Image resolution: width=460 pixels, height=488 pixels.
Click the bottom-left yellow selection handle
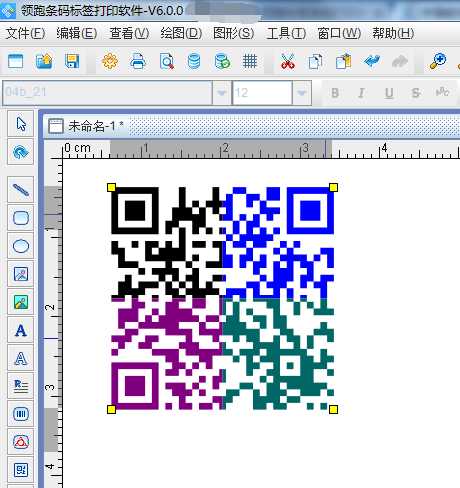pos(111,409)
